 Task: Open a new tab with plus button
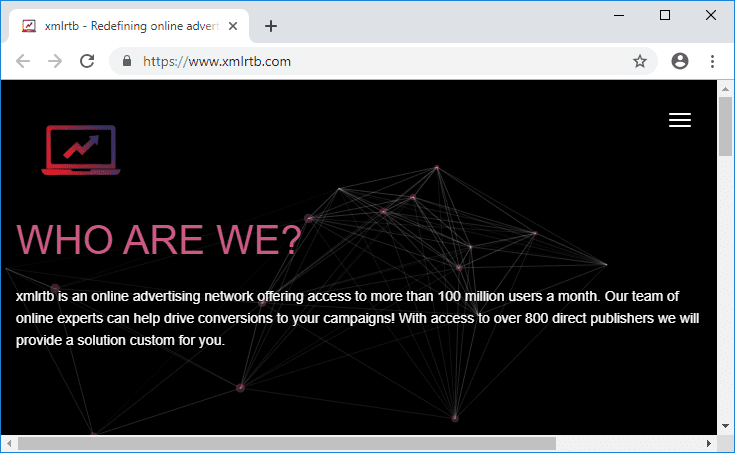[270, 26]
